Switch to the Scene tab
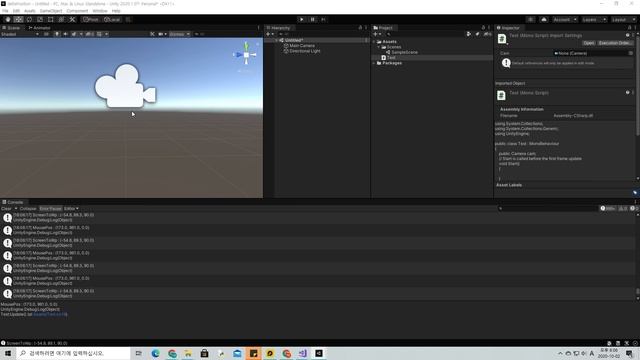This screenshot has width=640, height=360. coord(12,28)
